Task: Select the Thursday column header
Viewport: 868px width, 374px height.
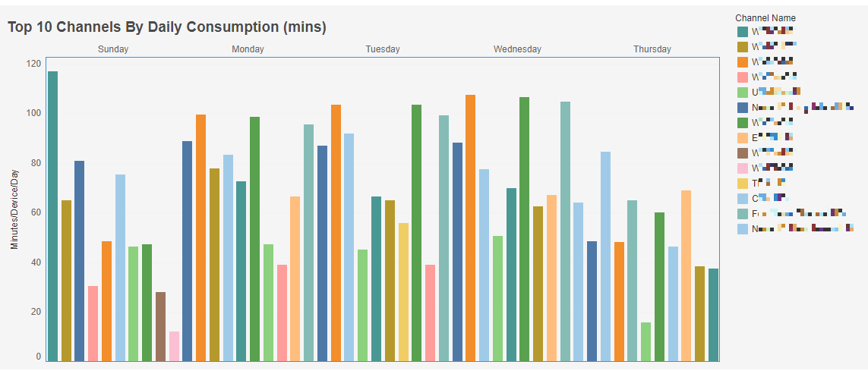Action: [652, 49]
